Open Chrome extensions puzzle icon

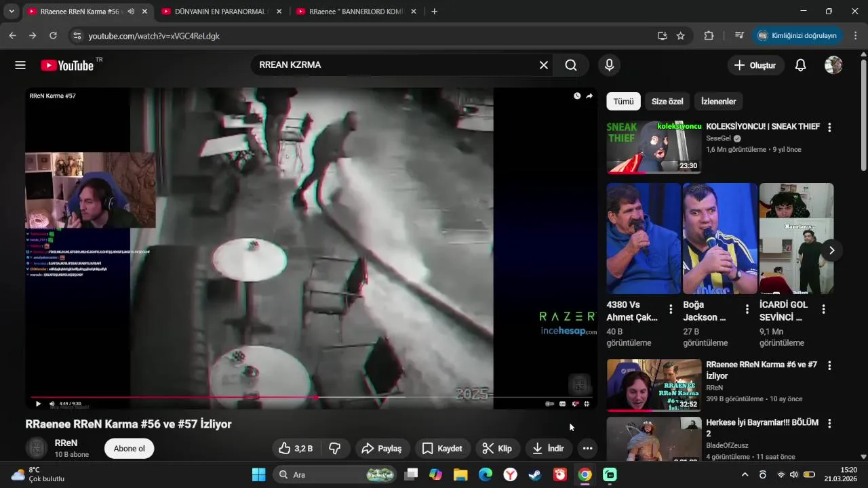[709, 36]
